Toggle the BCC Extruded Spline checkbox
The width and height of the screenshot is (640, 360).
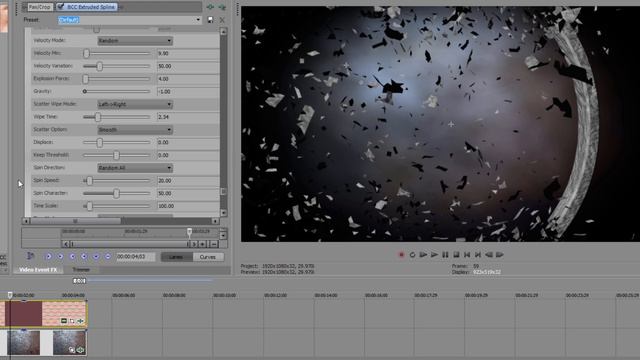(x=61, y=7)
